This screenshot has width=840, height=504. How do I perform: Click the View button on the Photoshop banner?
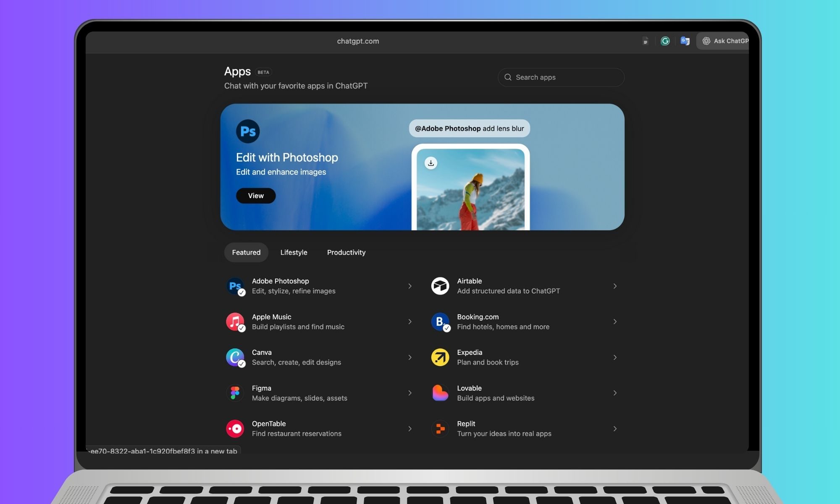(255, 195)
